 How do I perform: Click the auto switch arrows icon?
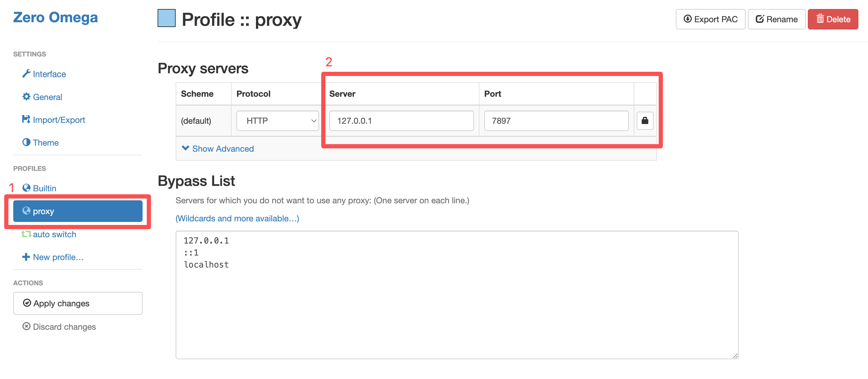pos(26,234)
